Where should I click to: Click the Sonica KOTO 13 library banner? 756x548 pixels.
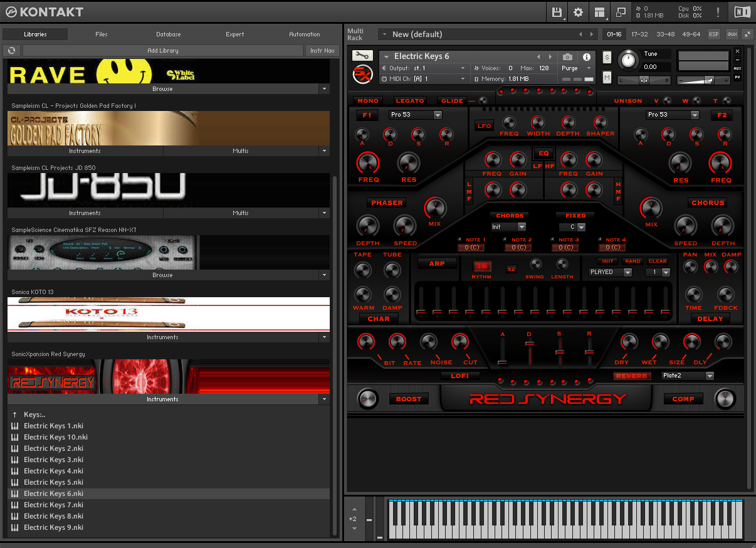point(169,314)
